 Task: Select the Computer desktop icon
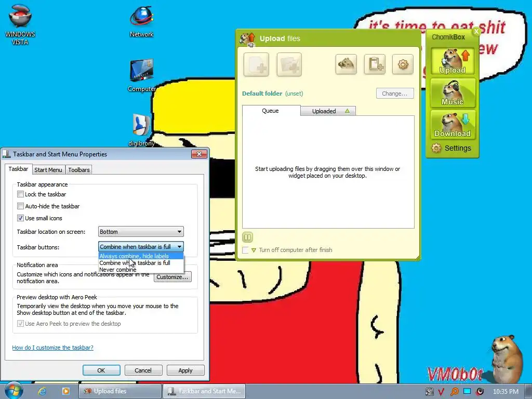click(141, 75)
